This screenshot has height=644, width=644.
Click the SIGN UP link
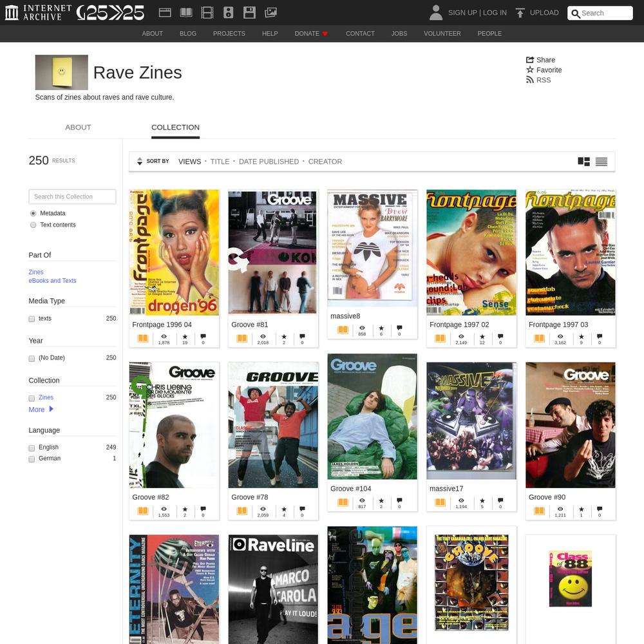coord(462,13)
